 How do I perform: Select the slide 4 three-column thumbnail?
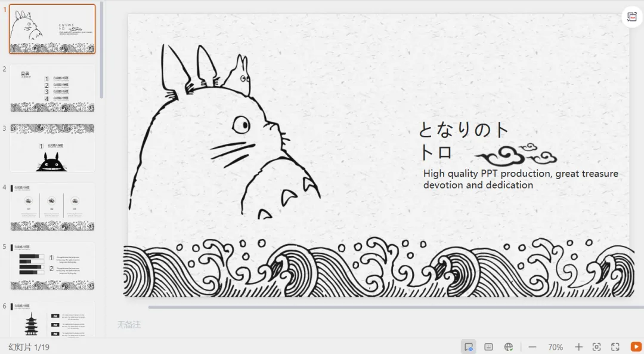point(52,207)
